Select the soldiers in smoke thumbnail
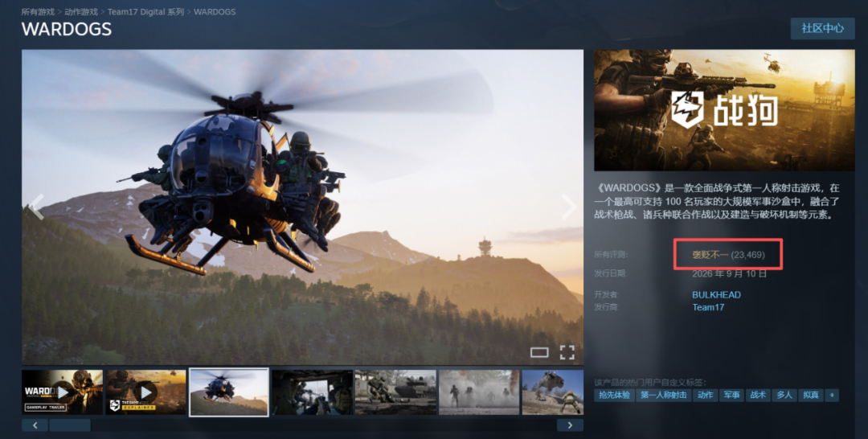Screen dimensions: 868x439 click(x=479, y=392)
